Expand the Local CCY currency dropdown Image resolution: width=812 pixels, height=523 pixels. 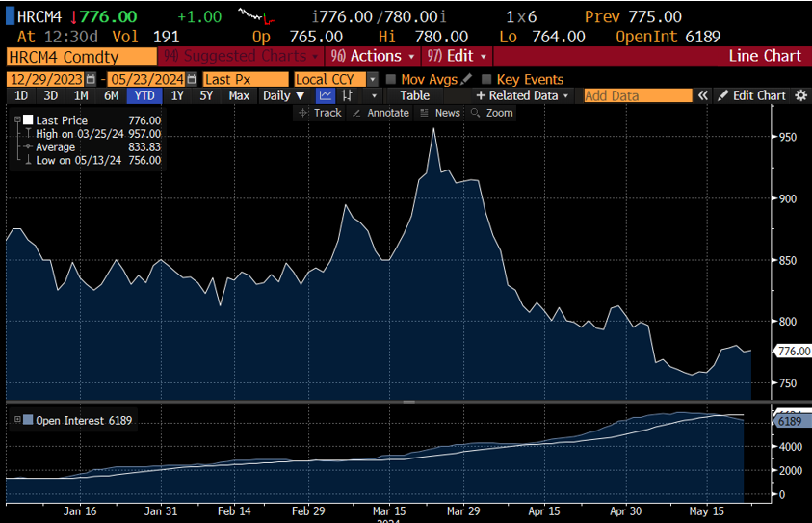point(373,79)
